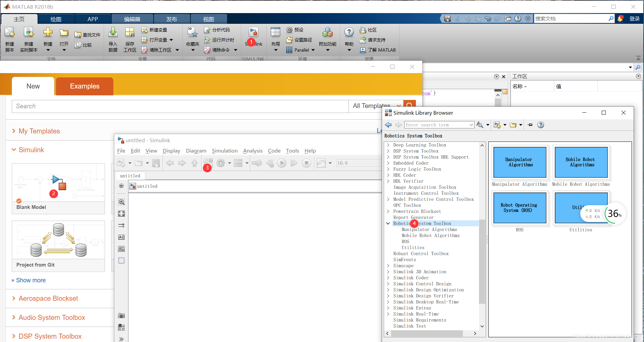Screen dimensions: 644x342
Task: Click Fit to View palette icon
Action: click(x=121, y=214)
